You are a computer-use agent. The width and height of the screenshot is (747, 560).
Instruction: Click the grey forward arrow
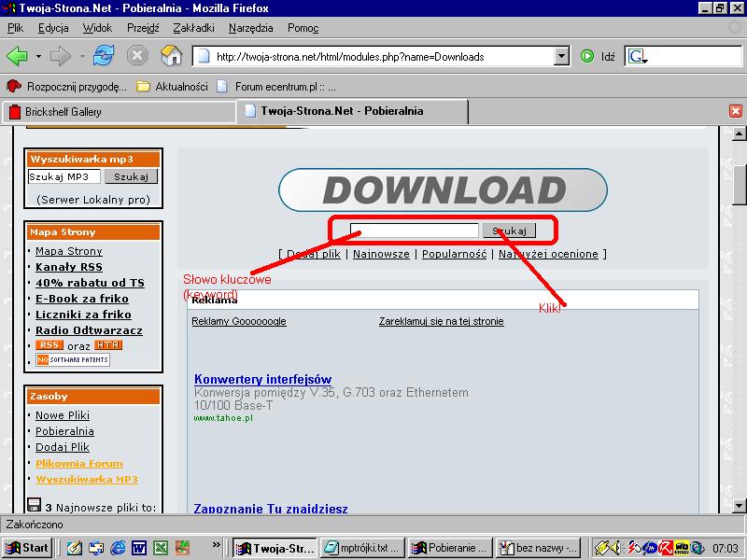coord(61,57)
